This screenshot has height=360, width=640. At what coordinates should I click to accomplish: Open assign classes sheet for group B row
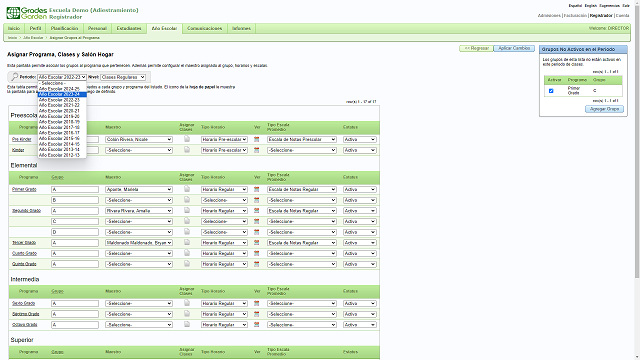pyautogui.click(x=187, y=200)
